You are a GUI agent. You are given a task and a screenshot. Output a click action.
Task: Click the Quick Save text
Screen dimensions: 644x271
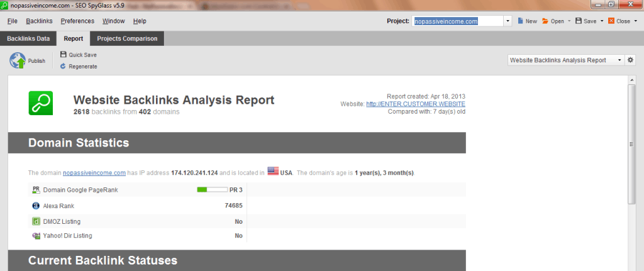pos(82,55)
